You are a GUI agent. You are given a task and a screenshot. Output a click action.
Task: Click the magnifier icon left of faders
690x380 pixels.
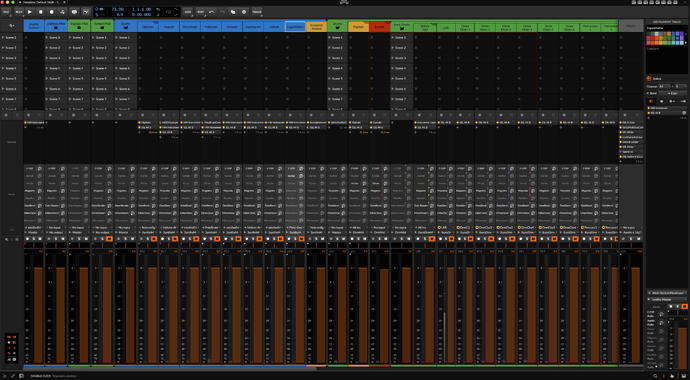click(7, 239)
